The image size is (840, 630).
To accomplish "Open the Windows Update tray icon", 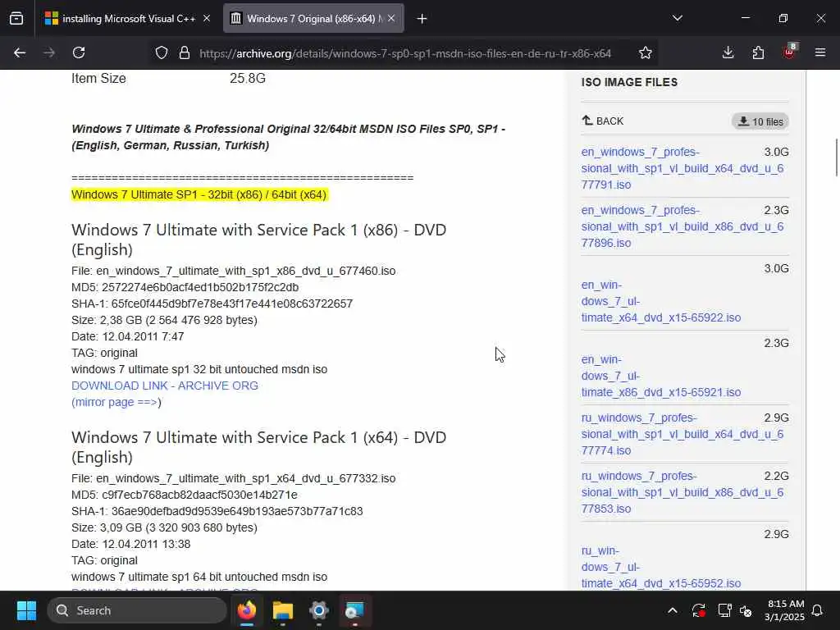I will [x=699, y=610].
